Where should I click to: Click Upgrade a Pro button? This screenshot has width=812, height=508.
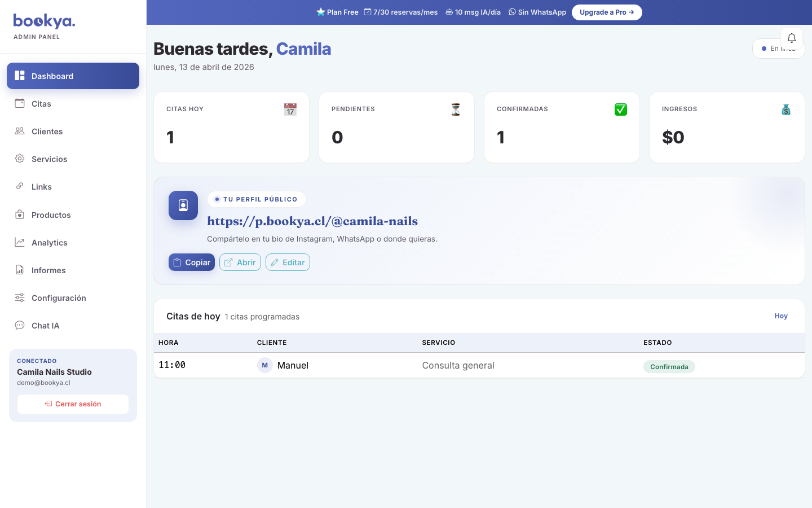[607, 12]
